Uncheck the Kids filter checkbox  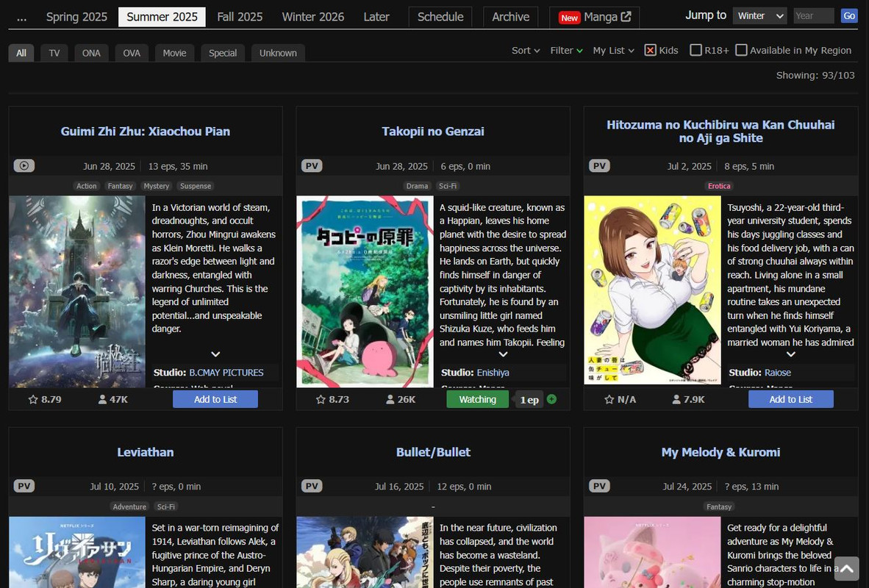point(650,49)
